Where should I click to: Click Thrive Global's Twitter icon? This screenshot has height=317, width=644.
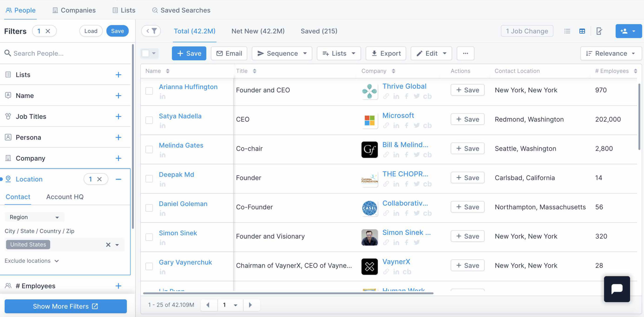416,96
